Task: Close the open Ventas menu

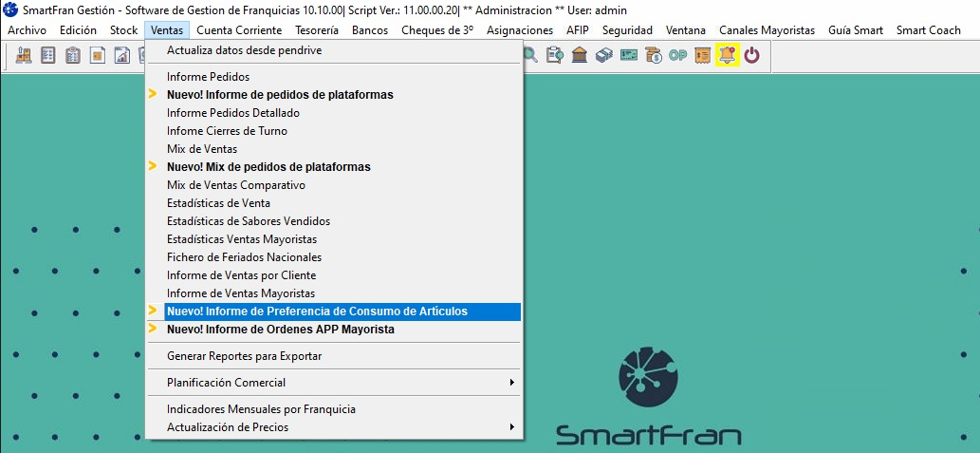Action: coord(167,30)
